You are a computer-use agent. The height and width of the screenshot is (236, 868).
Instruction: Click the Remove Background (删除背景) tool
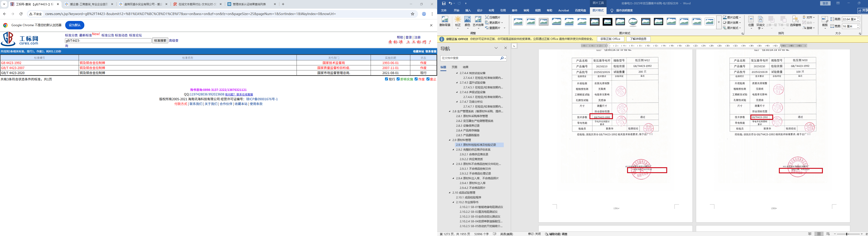coord(445,22)
